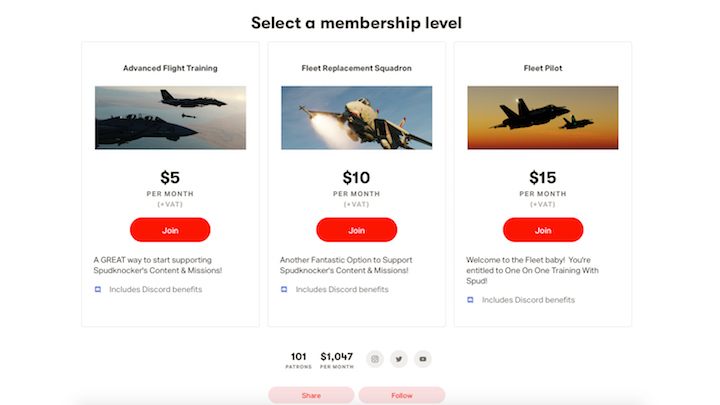Select the Advanced Flight Training title

point(170,68)
